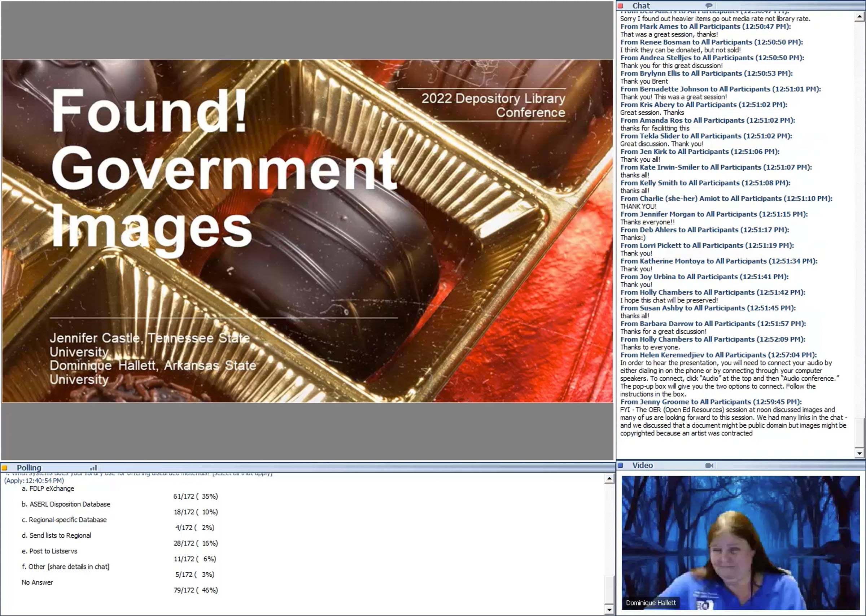
Task: Click poll option 'f. Other [share details in chat]'
Action: tap(65, 567)
